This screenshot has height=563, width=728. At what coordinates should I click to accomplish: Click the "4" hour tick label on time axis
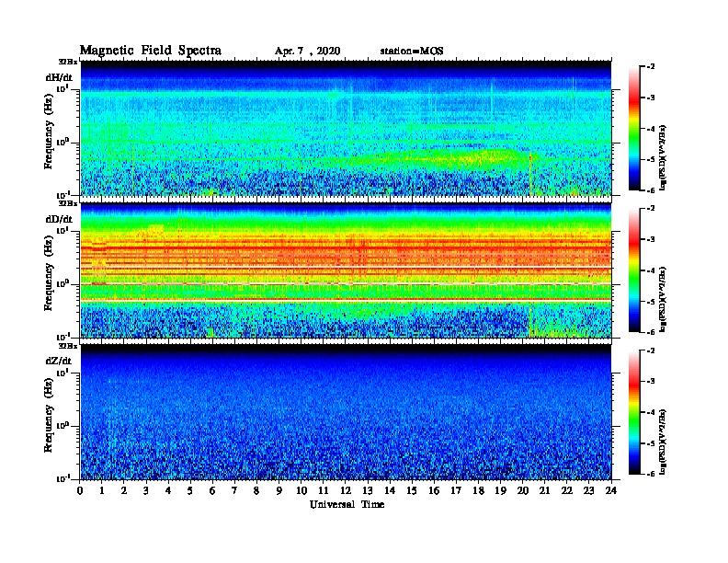point(168,490)
